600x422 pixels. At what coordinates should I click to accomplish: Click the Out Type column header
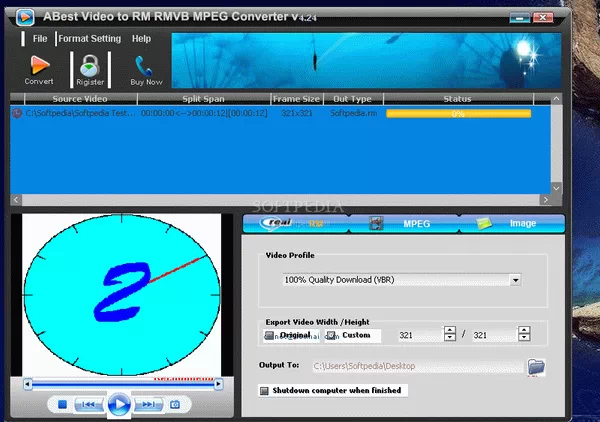[353, 99]
